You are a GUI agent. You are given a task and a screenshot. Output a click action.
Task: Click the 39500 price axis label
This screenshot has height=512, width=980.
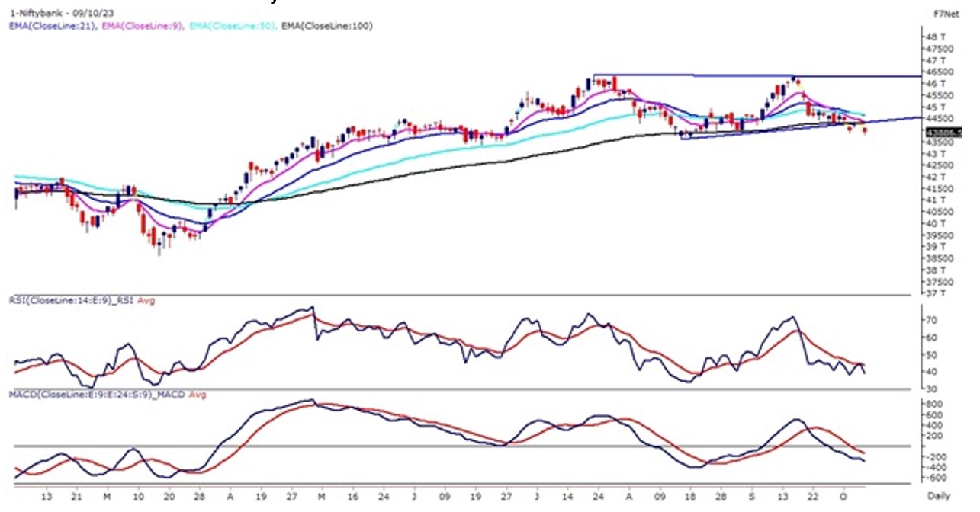[939, 235]
